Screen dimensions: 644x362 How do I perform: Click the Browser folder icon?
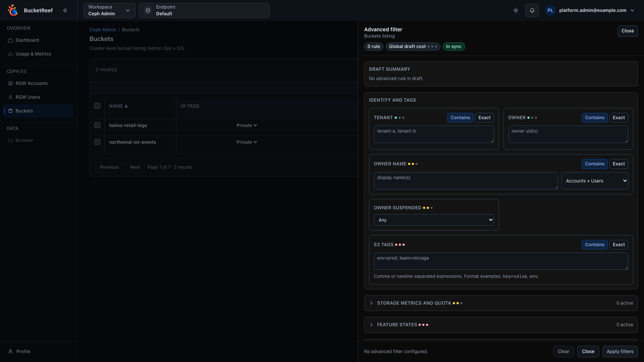click(x=10, y=140)
